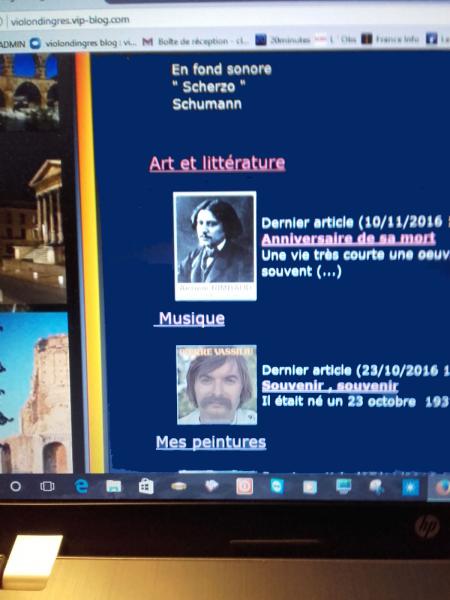Screen dimensions: 450x600
Task: Open the ADMIN bookmark
Action: point(12,44)
